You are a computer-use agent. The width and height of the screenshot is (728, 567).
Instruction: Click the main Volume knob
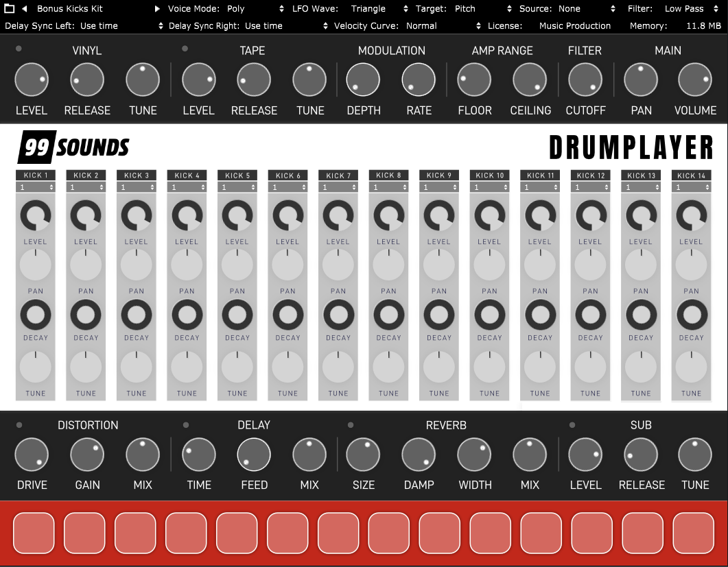pos(695,80)
